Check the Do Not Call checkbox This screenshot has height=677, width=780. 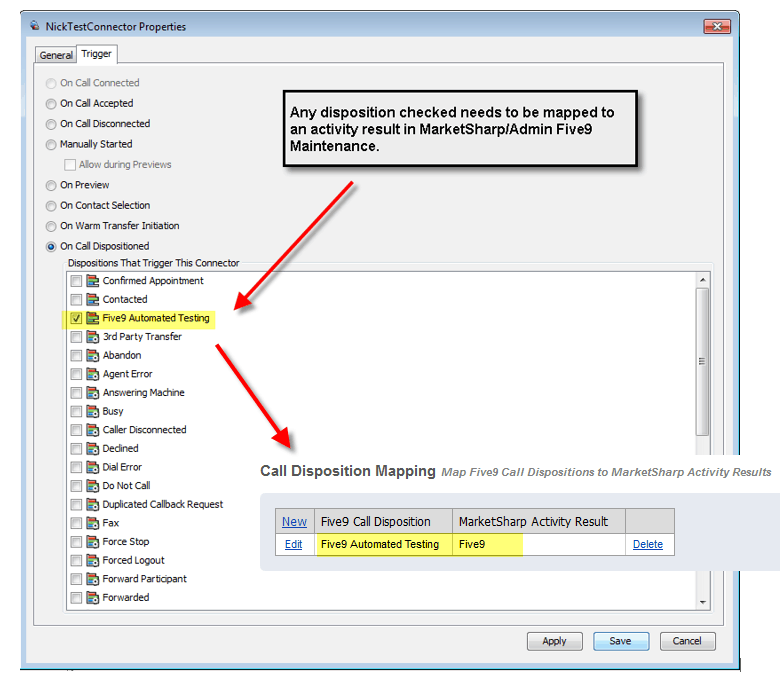pos(76,485)
